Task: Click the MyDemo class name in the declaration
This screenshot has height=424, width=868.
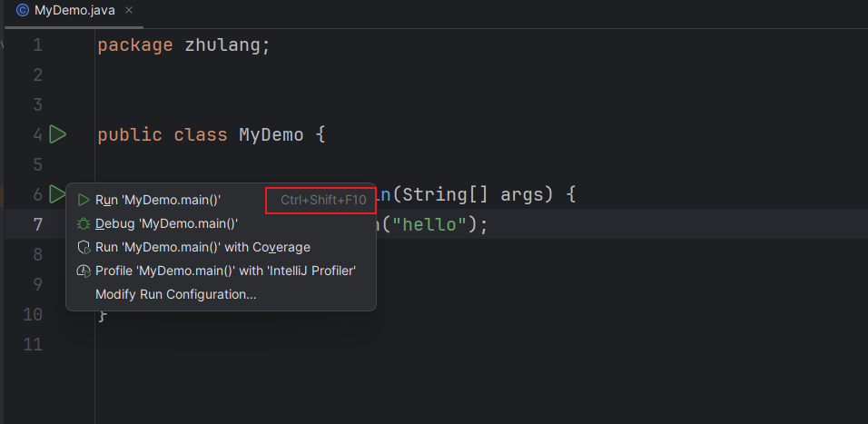Action: point(271,135)
